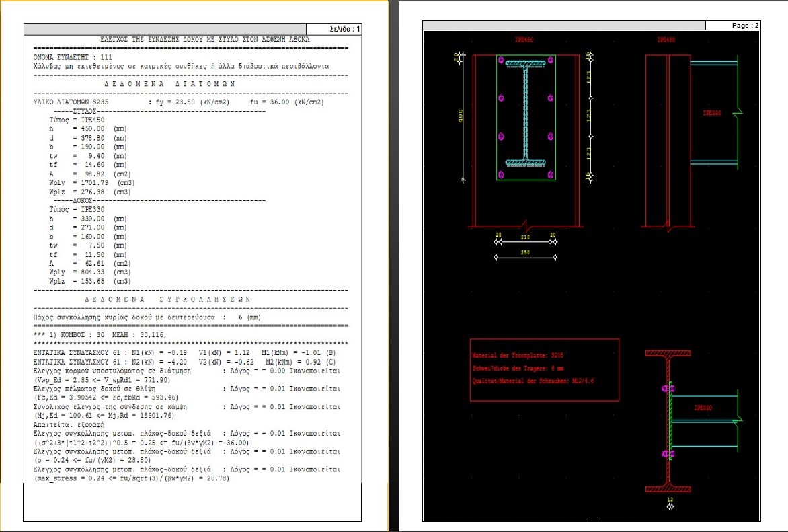This screenshot has width=788, height=532.
Task: Click the value 'Wplz = 153.68 (cm3)'
Action: pyautogui.click(x=90, y=282)
